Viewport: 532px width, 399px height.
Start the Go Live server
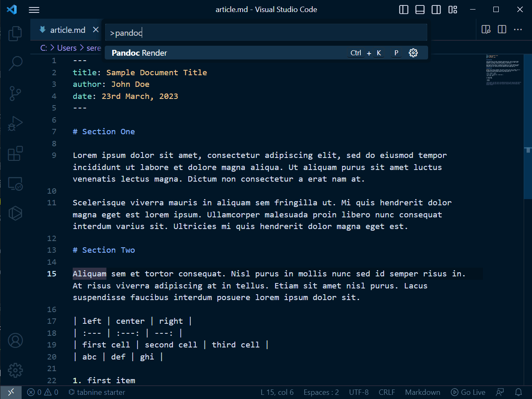tap(468, 392)
